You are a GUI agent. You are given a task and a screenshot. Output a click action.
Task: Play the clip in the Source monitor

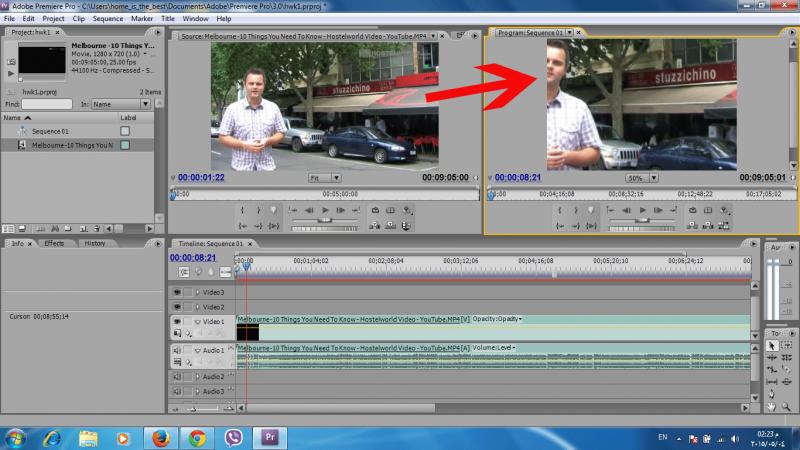[324, 210]
